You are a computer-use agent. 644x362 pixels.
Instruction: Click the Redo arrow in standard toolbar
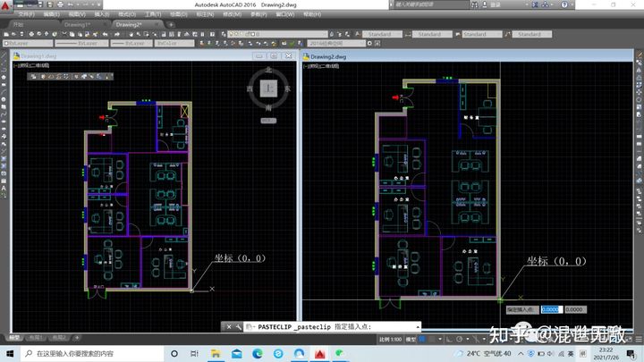pyautogui.click(x=116, y=34)
